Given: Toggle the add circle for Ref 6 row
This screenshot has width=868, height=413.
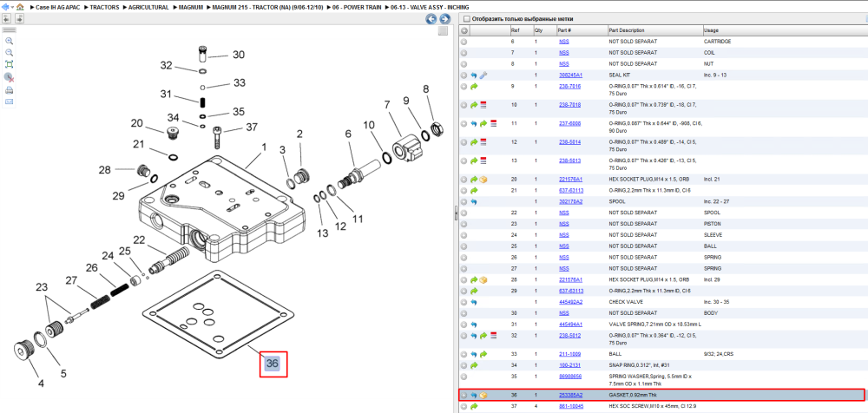Looking at the screenshot, I should [x=464, y=42].
